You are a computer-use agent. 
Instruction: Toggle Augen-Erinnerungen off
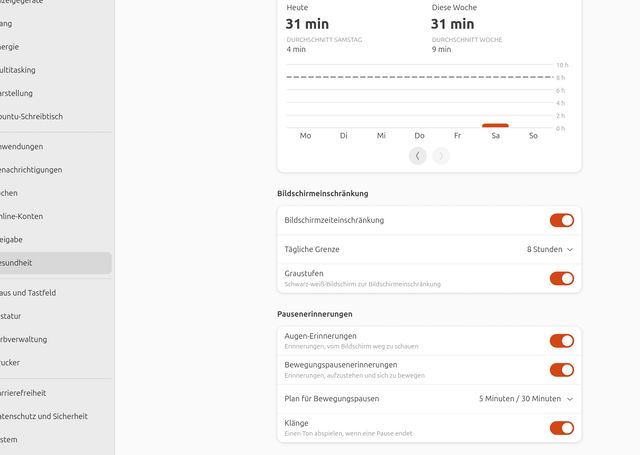coord(561,341)
